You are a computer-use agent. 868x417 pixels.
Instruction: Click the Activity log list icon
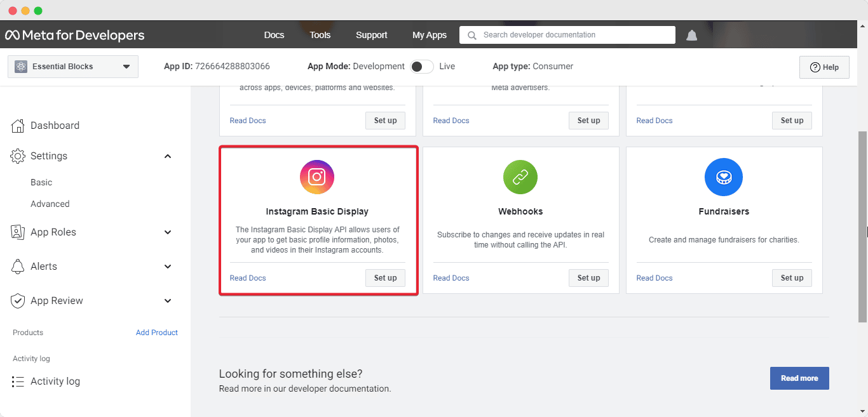pyautogui.click(x=18, y=381)
